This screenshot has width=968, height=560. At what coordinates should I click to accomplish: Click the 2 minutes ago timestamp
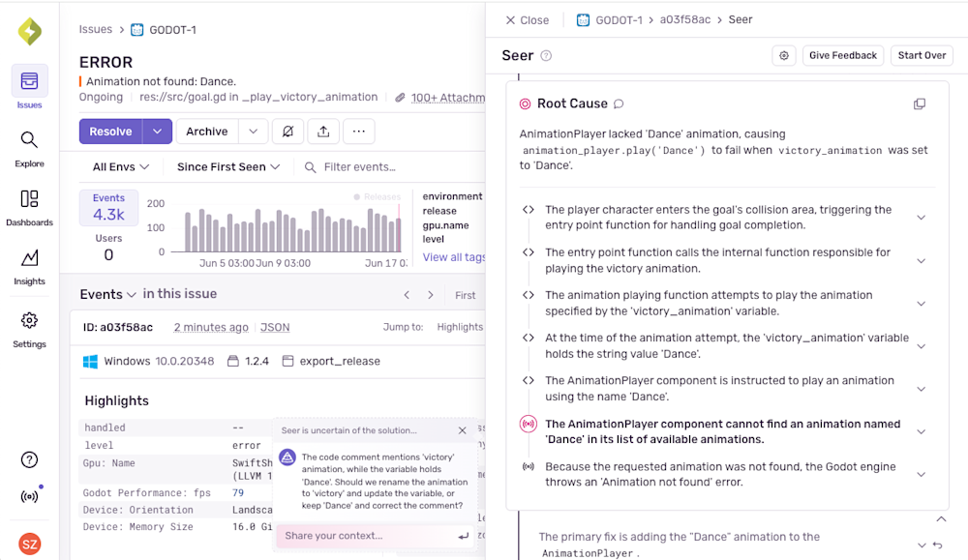tap(211, 327)
